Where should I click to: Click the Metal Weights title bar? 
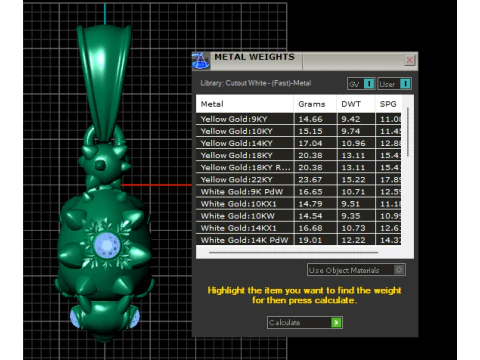304,61
